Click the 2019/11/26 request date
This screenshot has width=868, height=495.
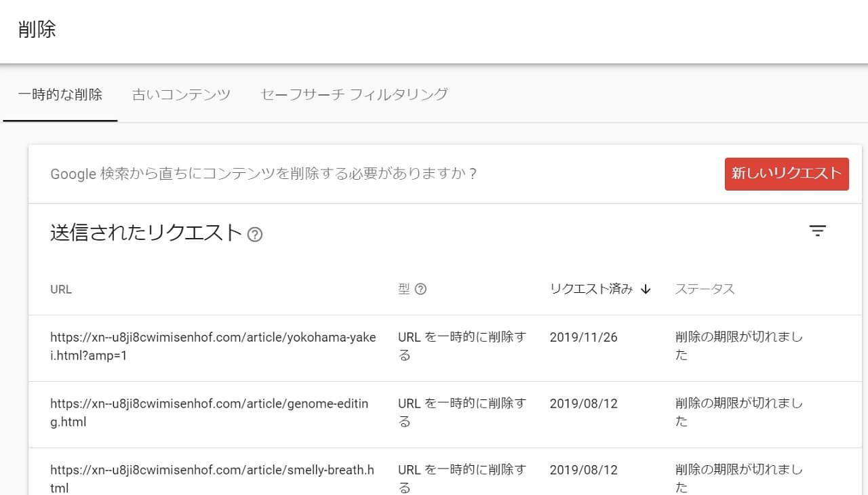click(583, 337)
